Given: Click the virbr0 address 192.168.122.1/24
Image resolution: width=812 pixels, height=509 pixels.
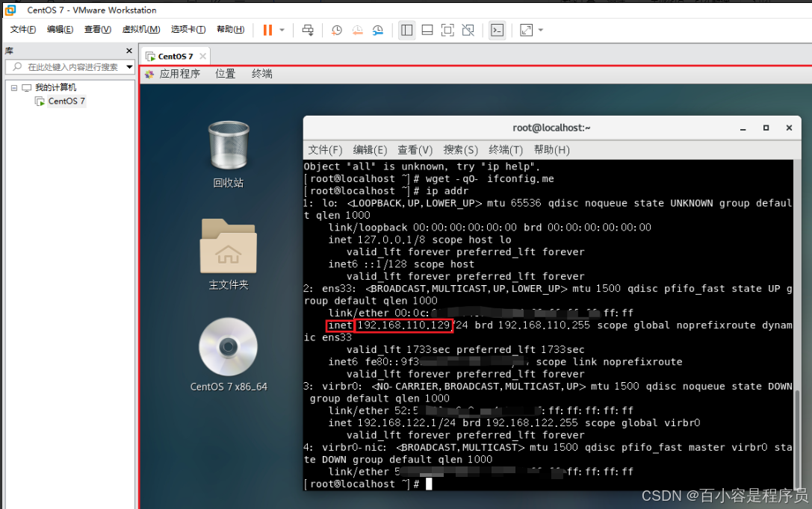Looking at the screenshot, I should [x=406, y=423].
